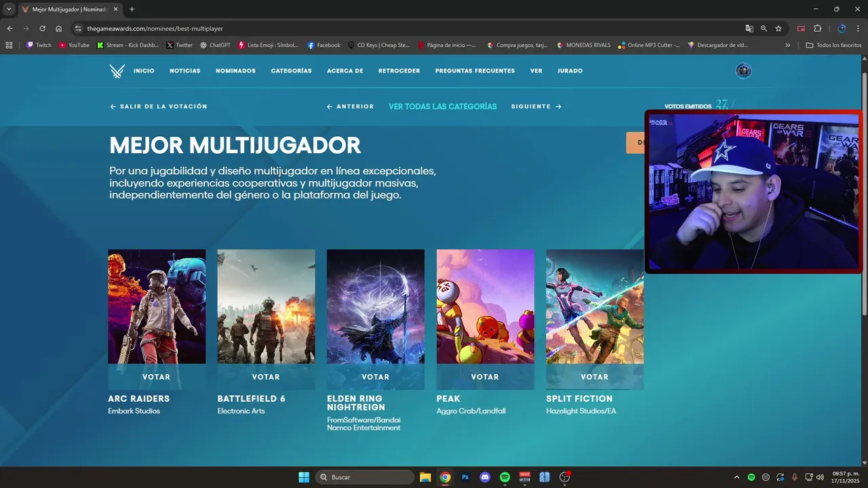This screenshot has height=488, width=868.
Task: Click VER TODAS LAS CATEGORÍAS link
Action: click(x=443, y=106)
